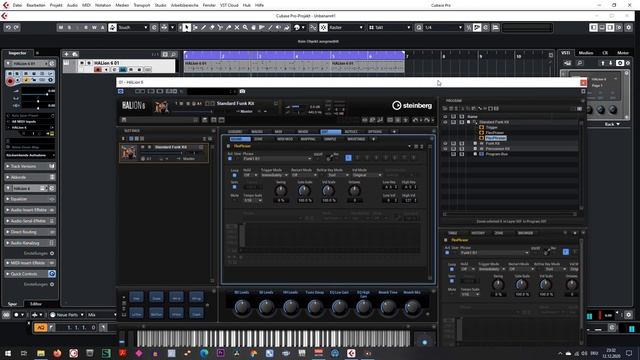Open the Studio menu
This screenshot has width=640, height=360.
[x=160, y=5]
